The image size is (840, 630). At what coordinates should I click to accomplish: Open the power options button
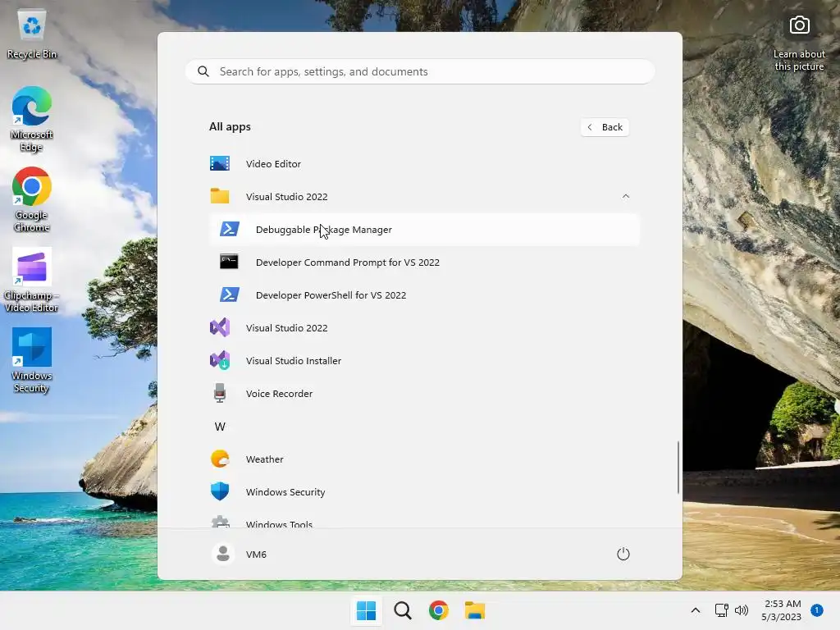click(x=623, y=554)
